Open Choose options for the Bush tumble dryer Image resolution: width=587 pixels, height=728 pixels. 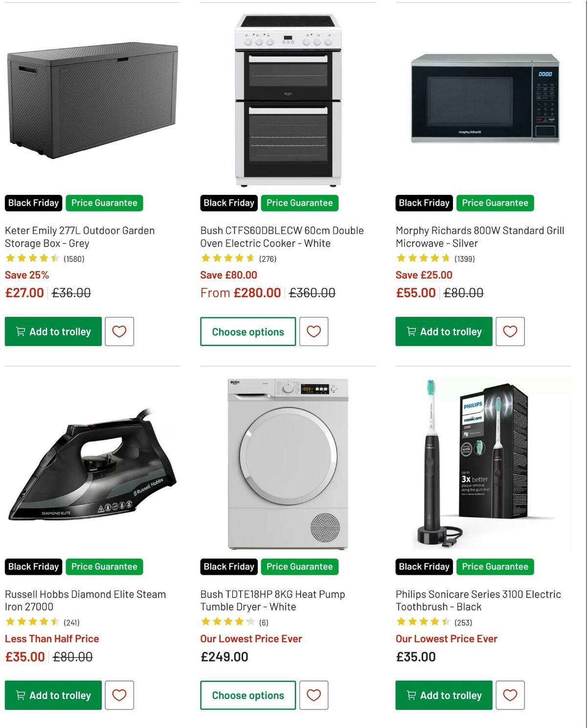pyautogui.click(x=248, y=695)
